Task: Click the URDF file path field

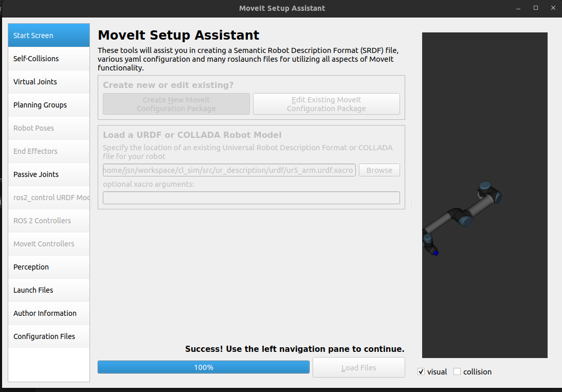Action: click(x=229, y=170)
